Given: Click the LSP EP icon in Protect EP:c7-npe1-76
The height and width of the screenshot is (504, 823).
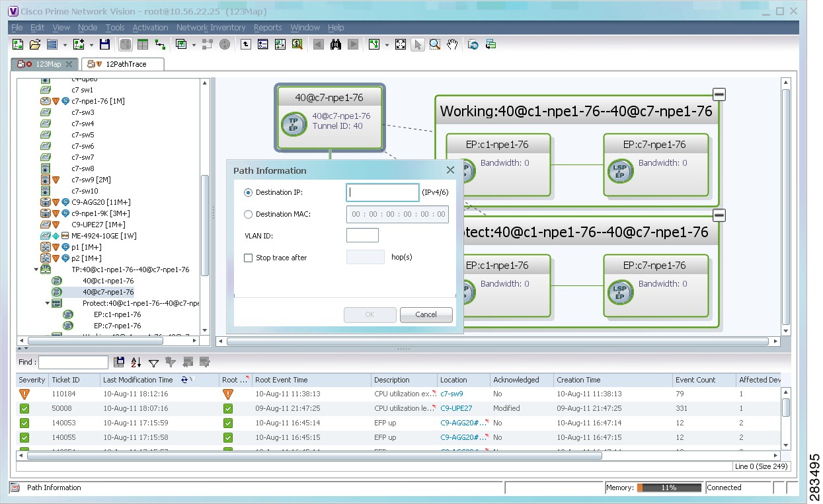Looking at the screenshot, I should pyautogui.click(x=620, y=293).
